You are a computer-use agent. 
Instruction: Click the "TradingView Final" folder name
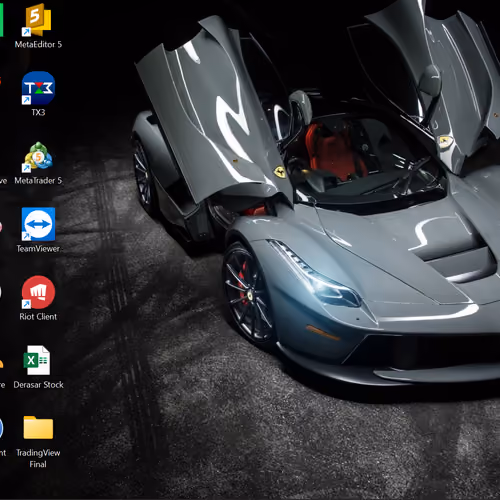(x=38, y=458)
